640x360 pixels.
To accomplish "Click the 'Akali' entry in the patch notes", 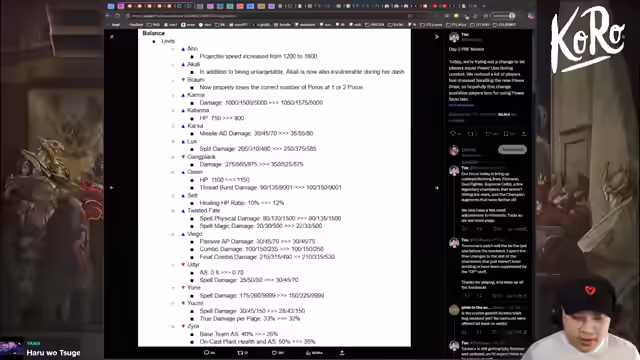I will pos(193,64).
